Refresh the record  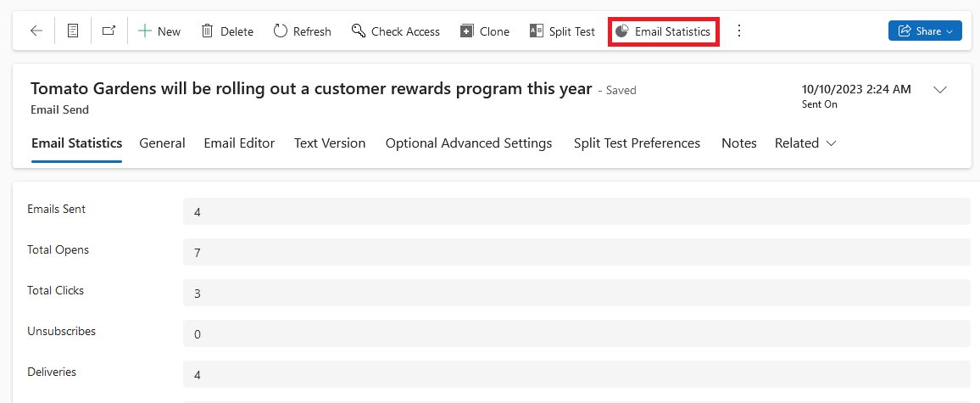pos(303,31)
